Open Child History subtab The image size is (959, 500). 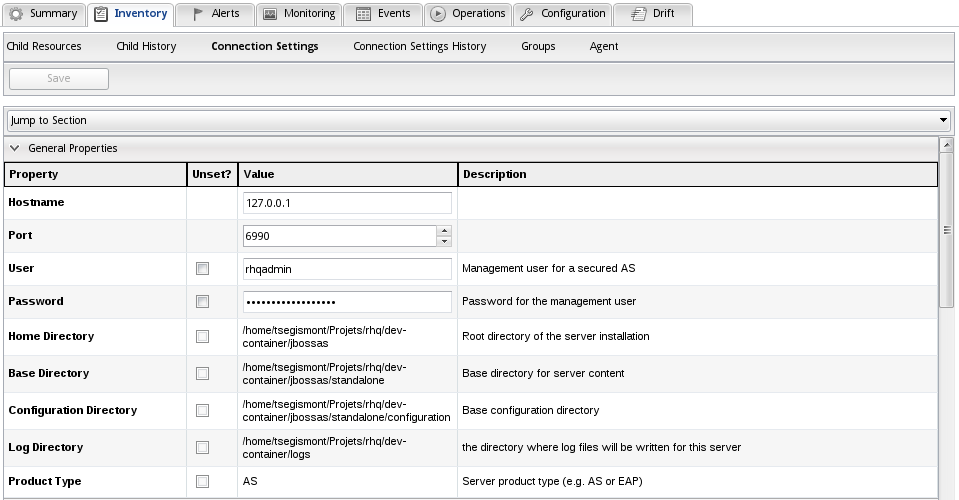(146, 46)
